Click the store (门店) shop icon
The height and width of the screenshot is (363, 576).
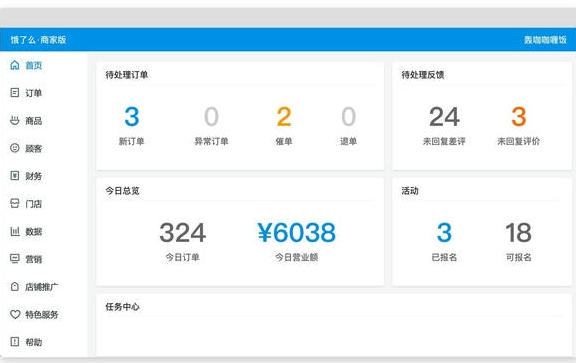click(15, 203)
